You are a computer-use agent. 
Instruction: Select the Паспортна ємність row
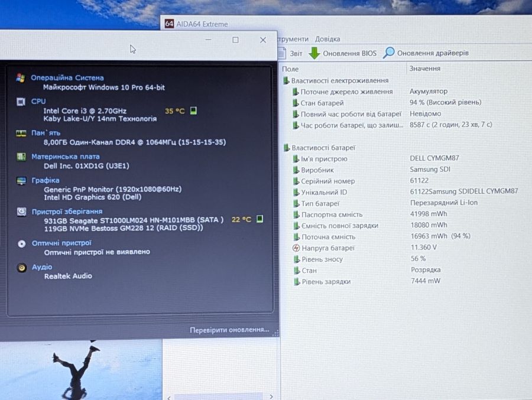coord(370,214)
